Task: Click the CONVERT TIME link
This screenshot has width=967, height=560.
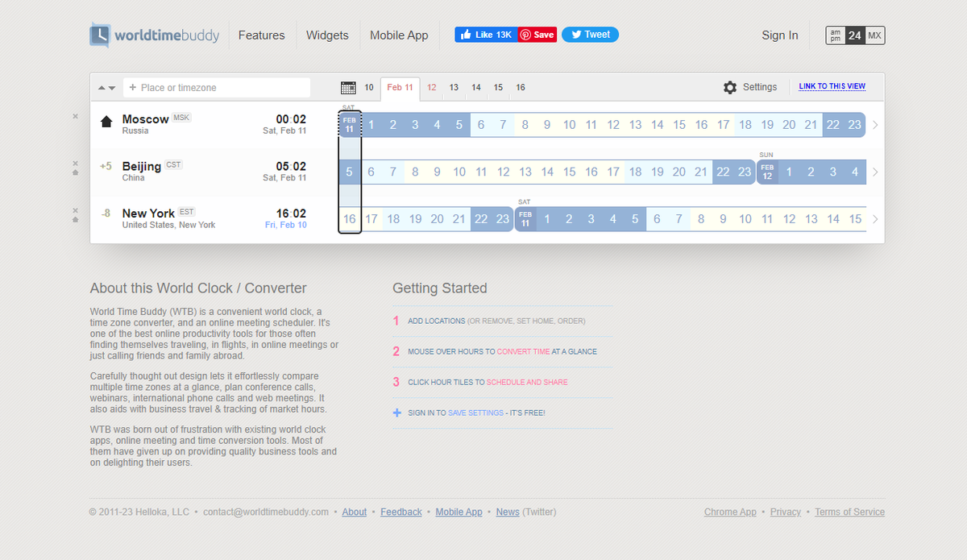Action: click(524, 351)
